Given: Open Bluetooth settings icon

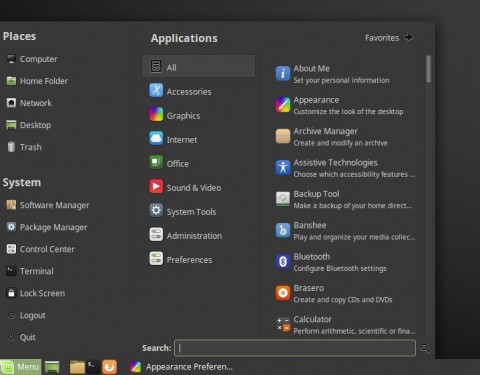Looking at the screenshot, I should [x=283, y=262].
